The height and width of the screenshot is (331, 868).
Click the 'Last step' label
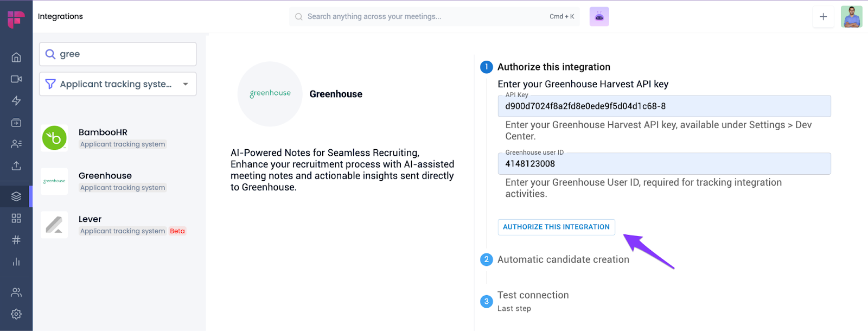(514, 308)
